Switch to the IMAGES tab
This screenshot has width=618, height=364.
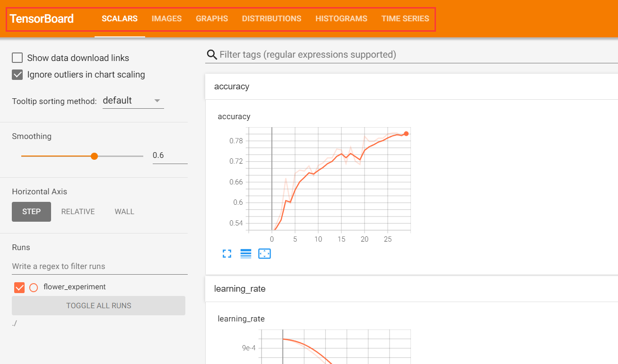166,18
